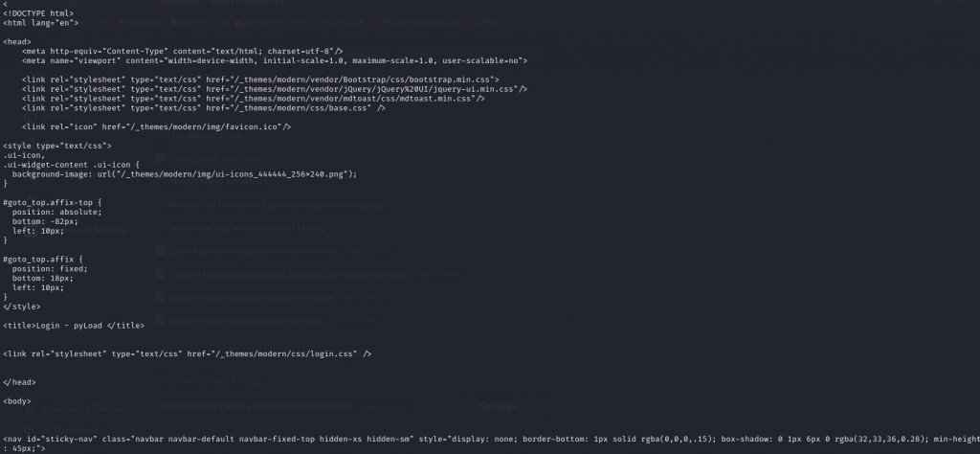Enable 'Always use the cursor keys' checkbox

point(161,204)
